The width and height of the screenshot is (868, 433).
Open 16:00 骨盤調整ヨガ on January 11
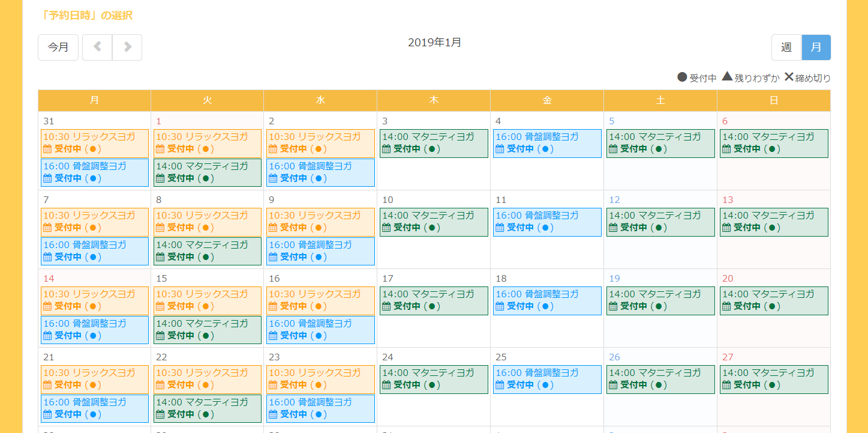coord(547,222)
